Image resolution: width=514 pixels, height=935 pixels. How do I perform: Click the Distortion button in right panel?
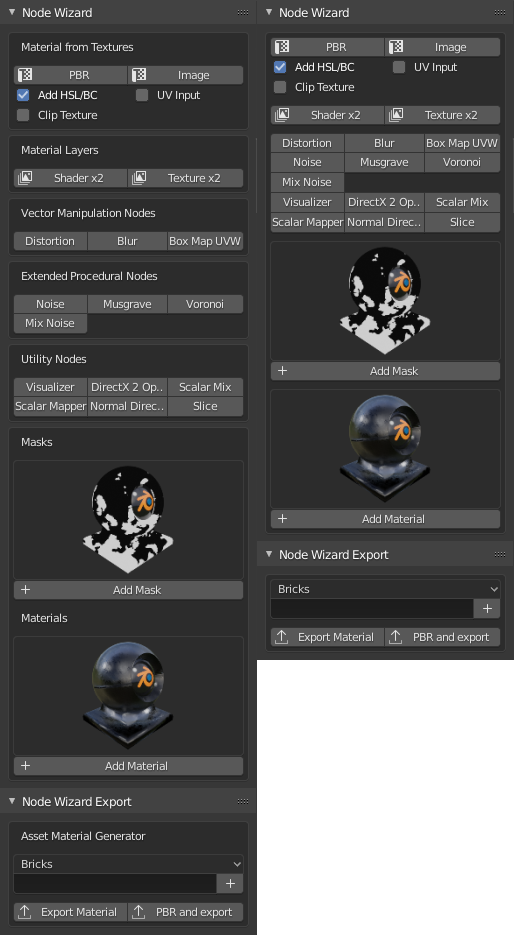307,143
